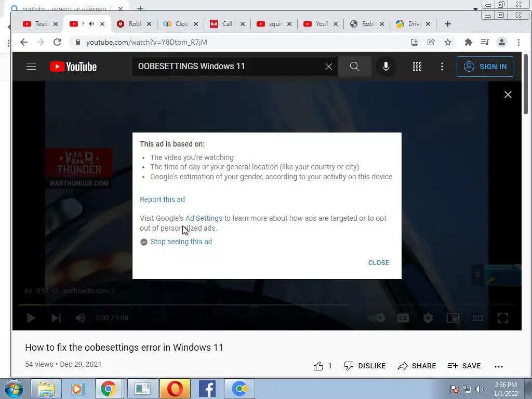Open the YouTube apps grid
Image resolution: width=532 pixels, height=399 pixels.
417,66
